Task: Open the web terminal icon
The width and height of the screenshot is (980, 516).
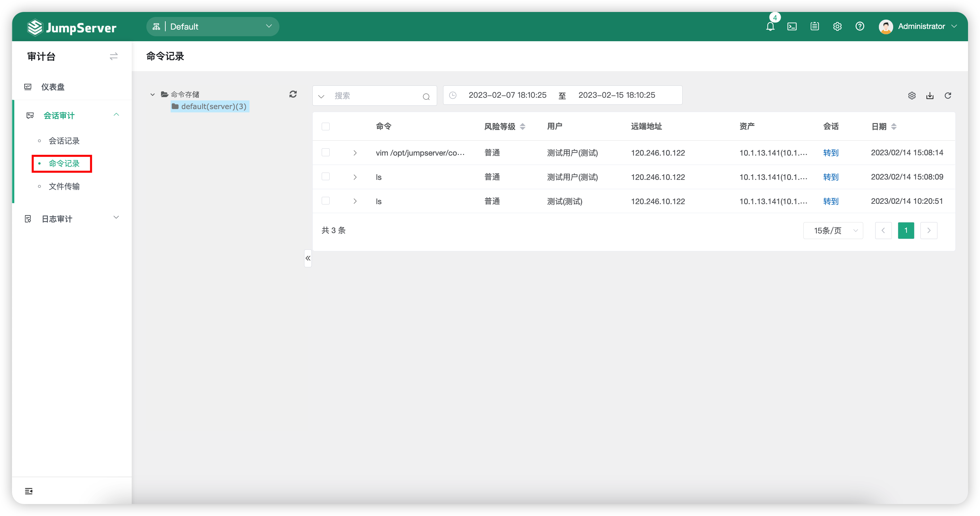Action: click(x=792, y=27)
